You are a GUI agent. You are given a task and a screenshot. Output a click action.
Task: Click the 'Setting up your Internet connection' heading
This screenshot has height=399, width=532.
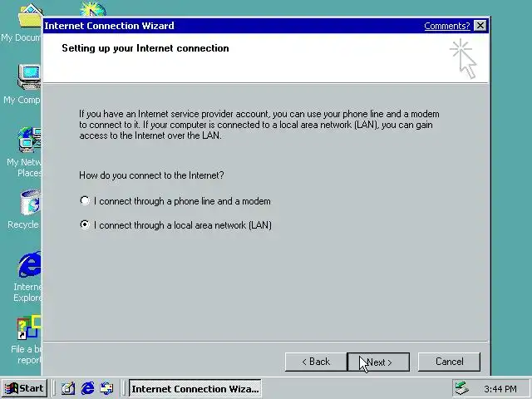pyautogui.click(x=145, y=48)
